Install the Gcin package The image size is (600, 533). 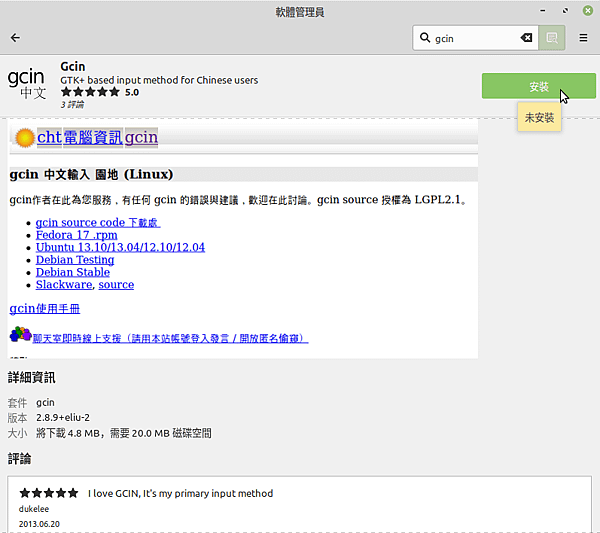tap(539, 86)
